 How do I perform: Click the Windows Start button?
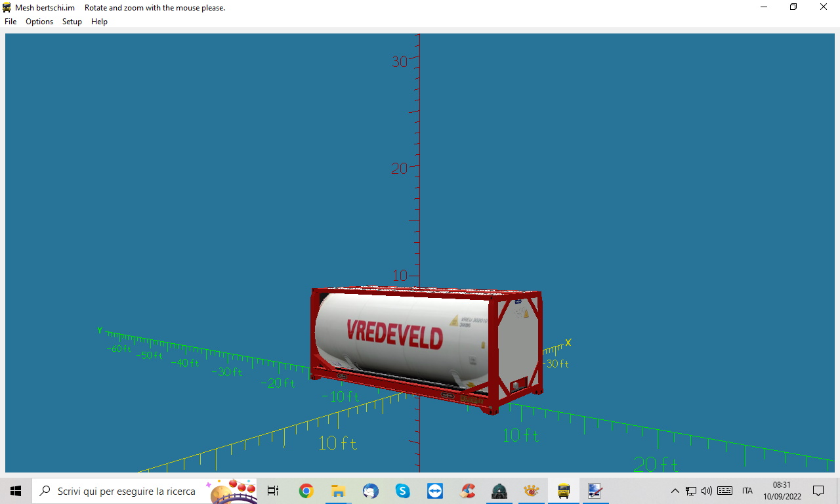pos(16,491)
